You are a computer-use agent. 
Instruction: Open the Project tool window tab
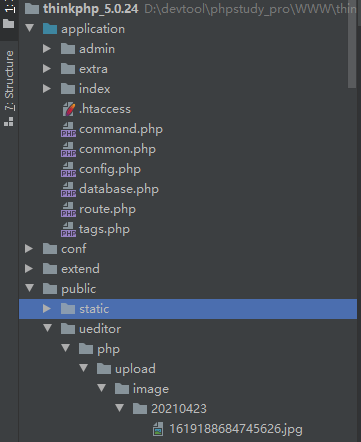point(9,16)
